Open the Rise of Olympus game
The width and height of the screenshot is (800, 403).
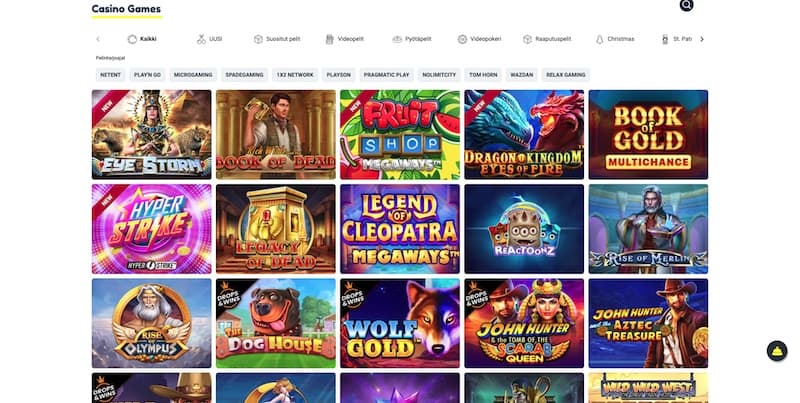(152, 323)
